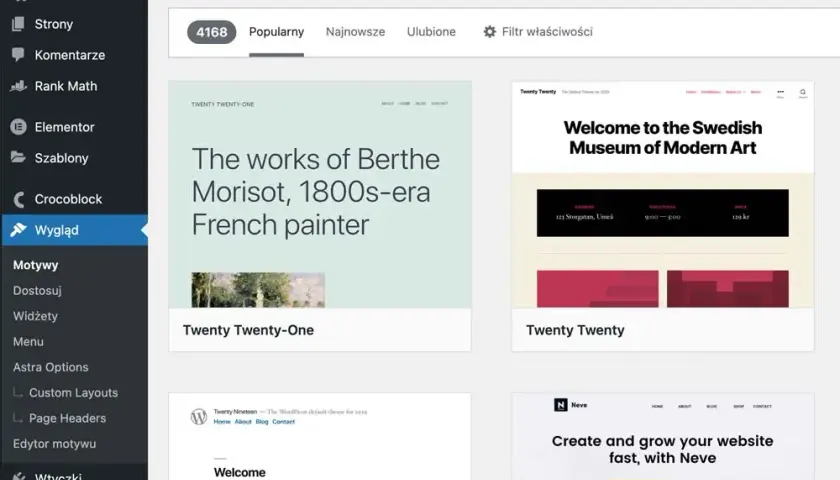Open Astra Options submenu link

pyautogui.click(x=51, y=367)
